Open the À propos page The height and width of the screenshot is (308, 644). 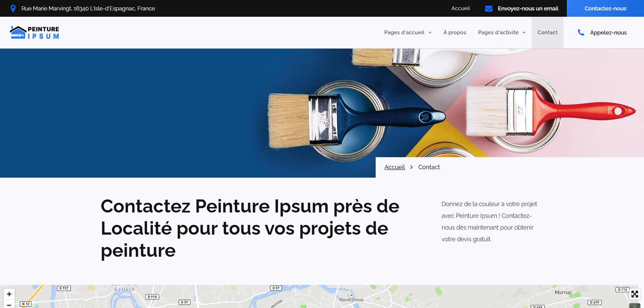point(454,33)
